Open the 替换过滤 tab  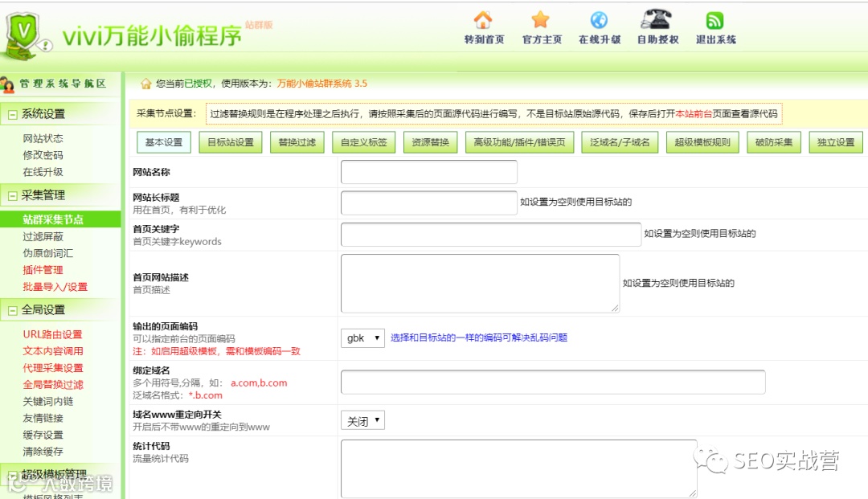297,142
